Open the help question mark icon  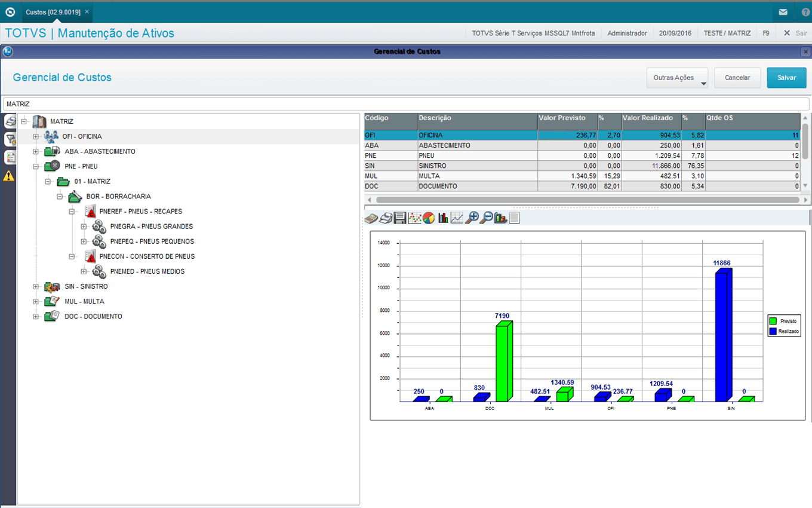click(x=806, y=12)
